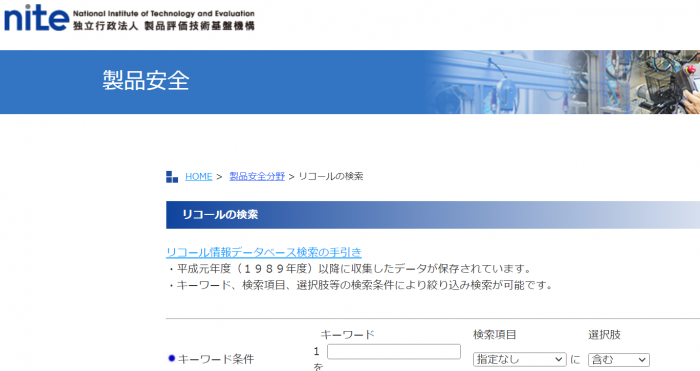Go to HOME via breadcrumb
700x371 pixels.
click(x=199, y=176)
